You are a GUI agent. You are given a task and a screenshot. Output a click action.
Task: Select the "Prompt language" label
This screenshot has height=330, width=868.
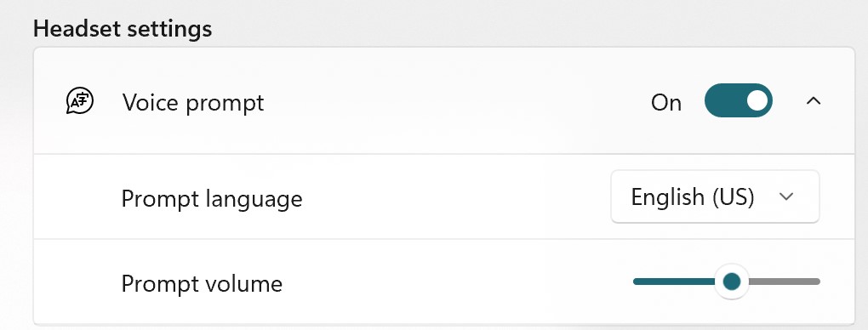[211, 198]
